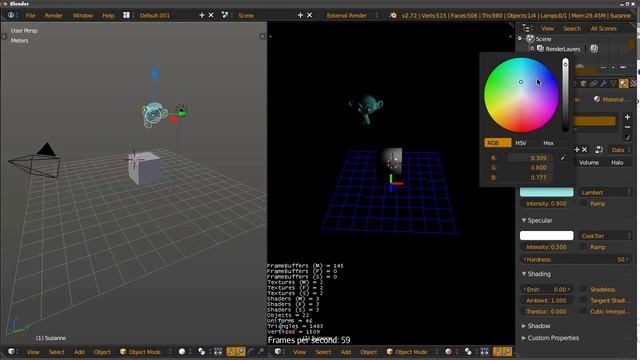Add a new material with plus icon
640x360 pixels.
[577, 150]
